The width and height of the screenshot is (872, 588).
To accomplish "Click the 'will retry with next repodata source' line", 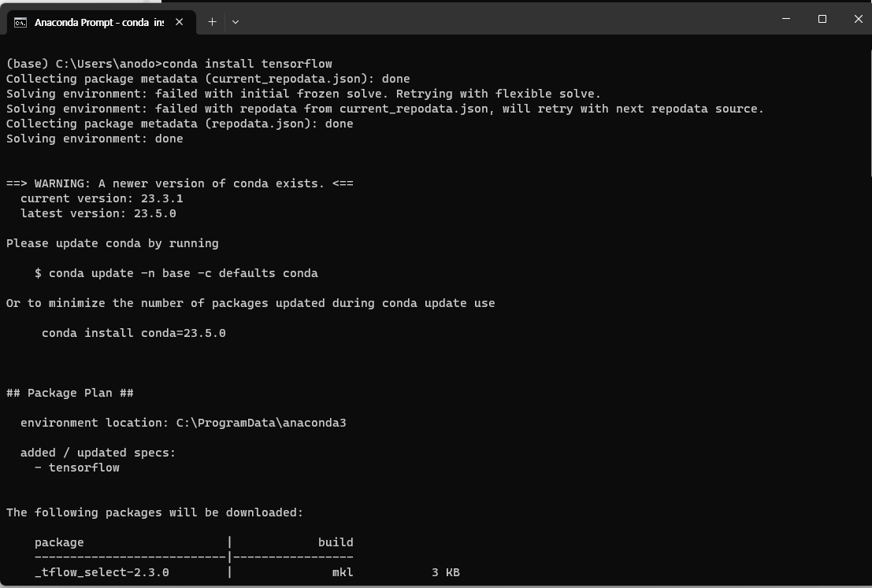I will tap(385, 109).
